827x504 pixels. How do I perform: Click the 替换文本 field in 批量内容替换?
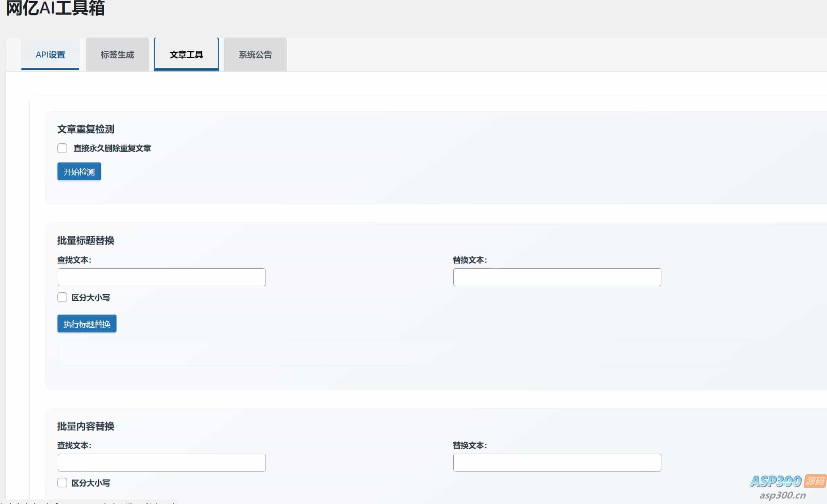click(557, 462)
